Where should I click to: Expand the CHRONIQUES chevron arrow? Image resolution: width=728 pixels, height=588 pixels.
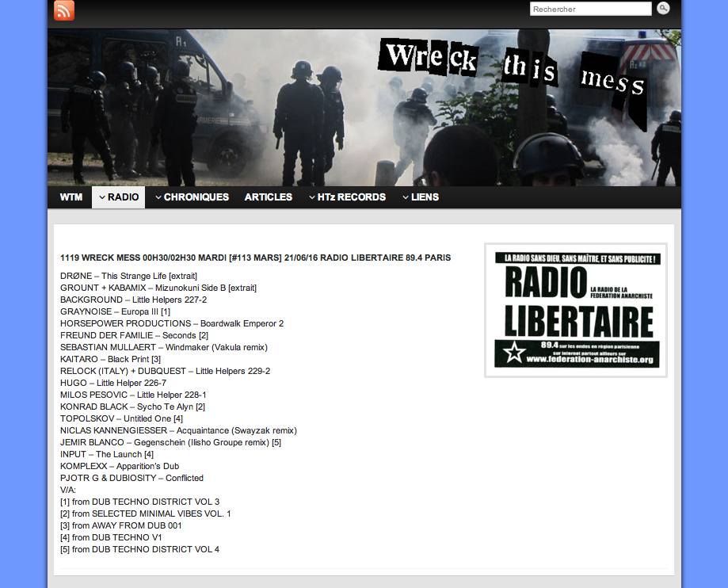(158, 197)
